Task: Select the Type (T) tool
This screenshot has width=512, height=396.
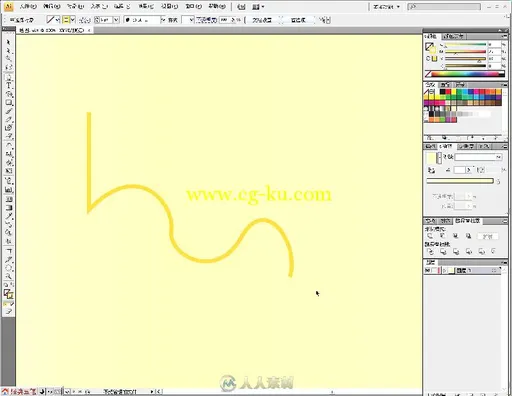Action: (x=8, y=85)
